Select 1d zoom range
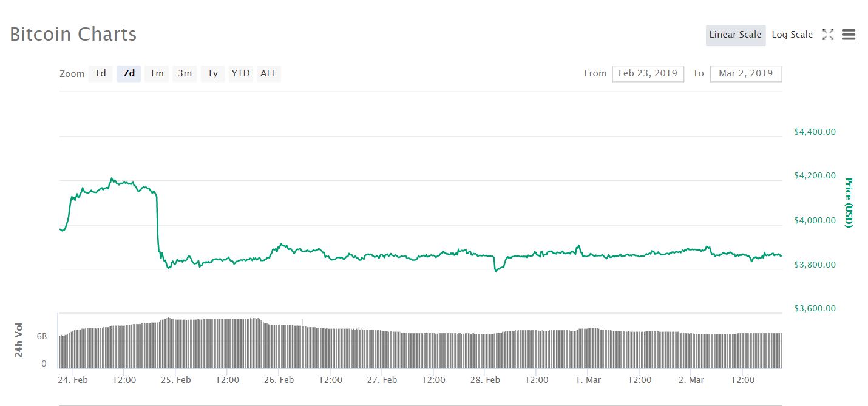Screen dimensions: 868x406 (x=101, y=73)
